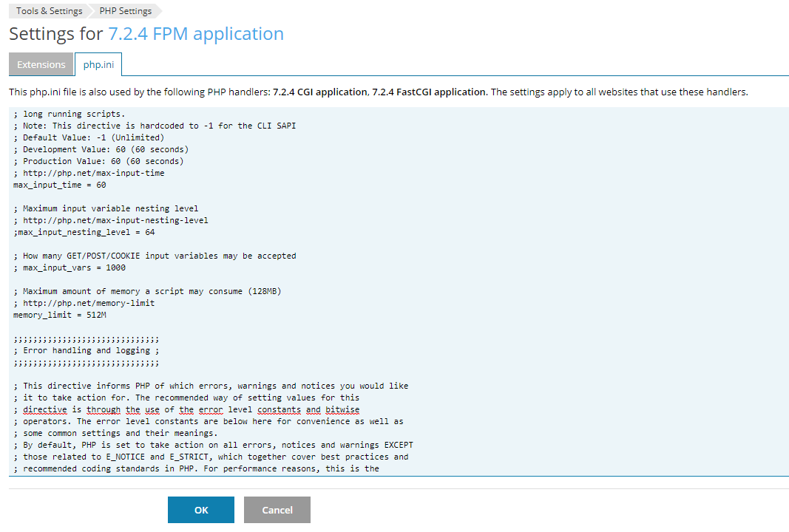Click the 'Maximum input variable nesting level' line

click(106, 208)
